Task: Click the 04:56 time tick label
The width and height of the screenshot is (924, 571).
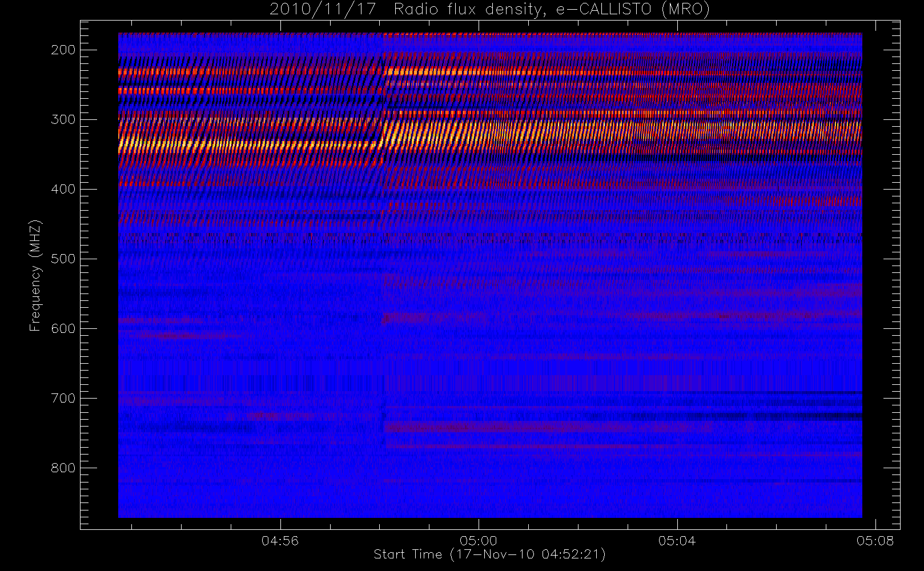Action: tap(280, 541)
